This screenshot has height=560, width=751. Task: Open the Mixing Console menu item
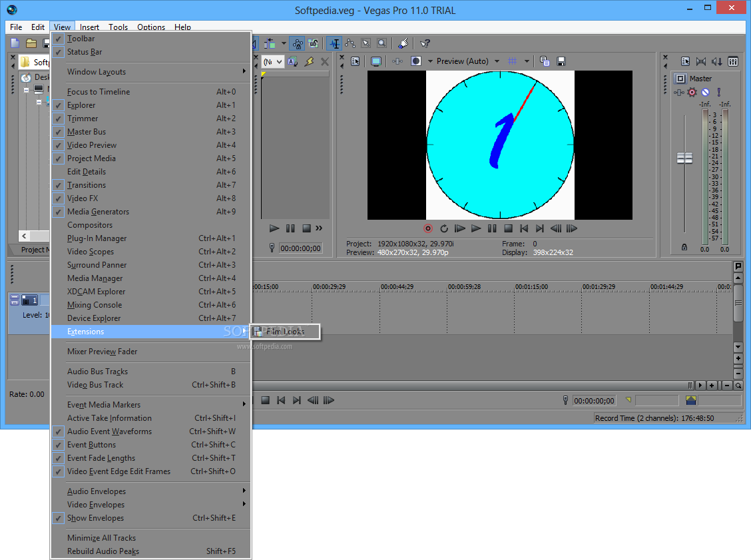[151, 305]
